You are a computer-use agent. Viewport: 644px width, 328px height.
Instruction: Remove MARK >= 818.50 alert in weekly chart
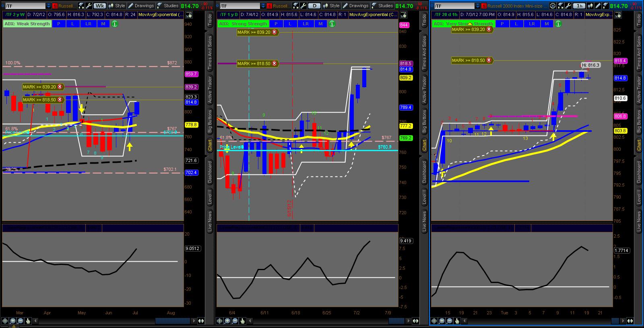coord(60,100)
